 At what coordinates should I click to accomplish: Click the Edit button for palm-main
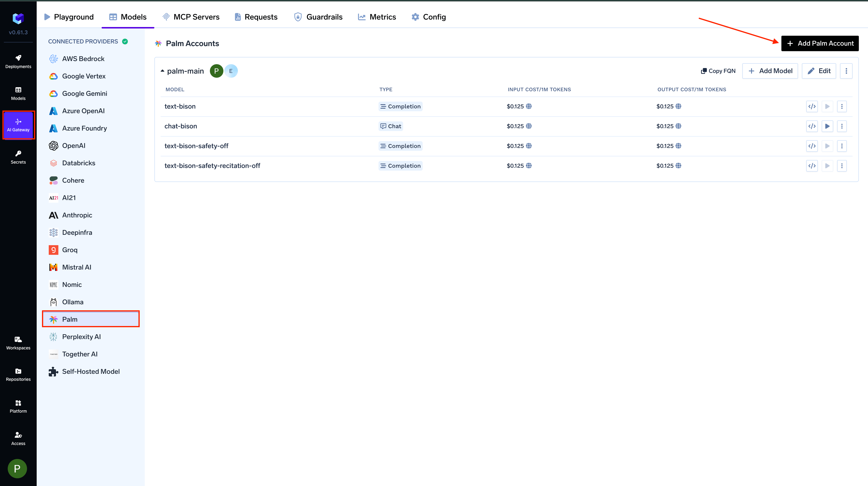click(819, 71)
